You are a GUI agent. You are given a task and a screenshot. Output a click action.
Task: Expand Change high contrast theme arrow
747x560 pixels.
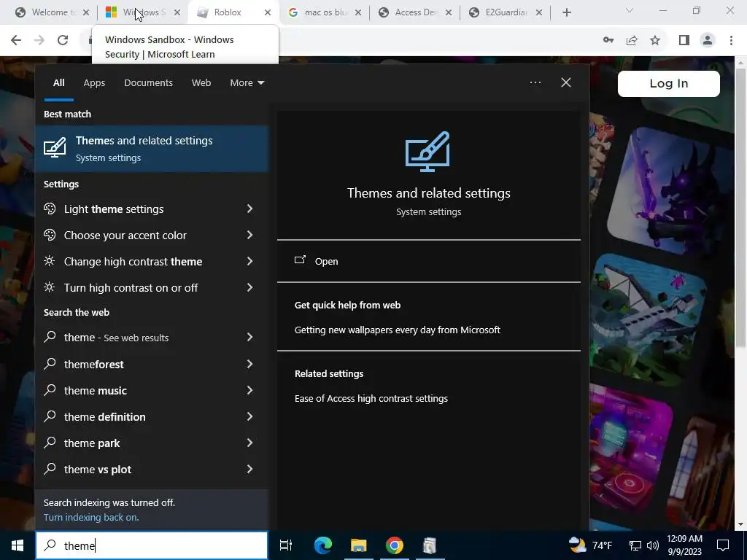click(249, 261)
